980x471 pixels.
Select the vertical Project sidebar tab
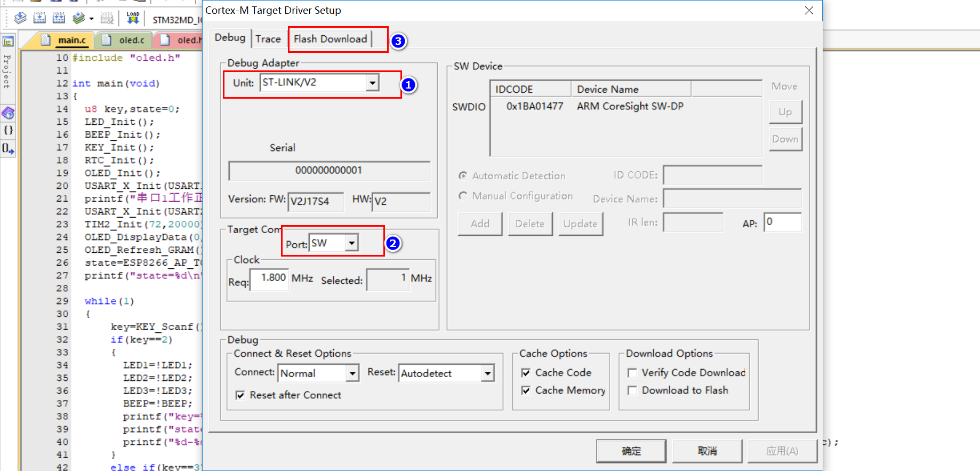pyautogui.click(x=7, y=71)
